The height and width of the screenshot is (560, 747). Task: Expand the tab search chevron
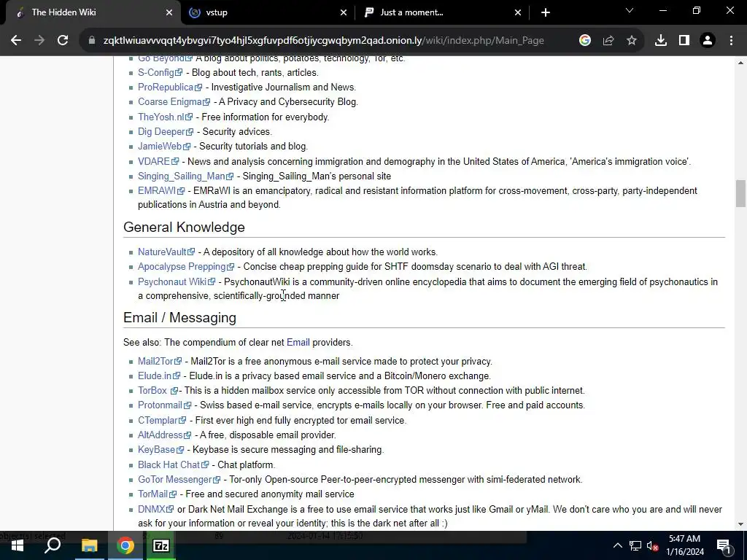(x=630, y=10)
